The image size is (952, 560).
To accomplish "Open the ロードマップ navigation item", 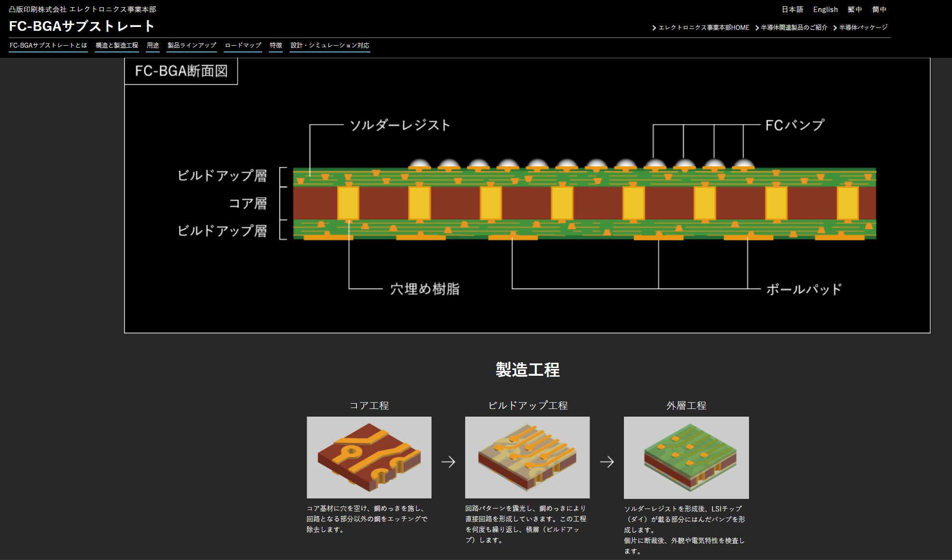I will click(242, 45).
